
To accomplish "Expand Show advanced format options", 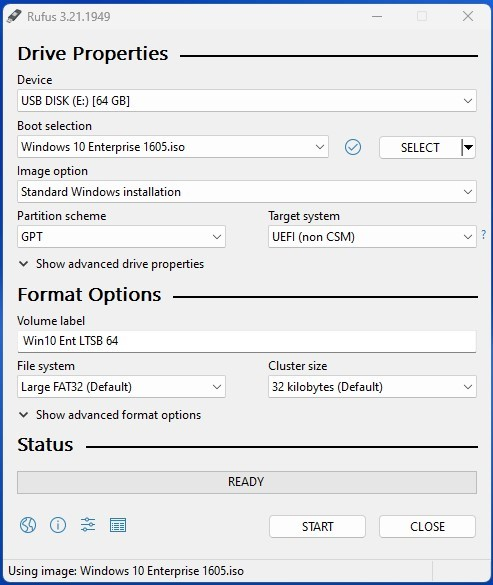I will coord(110,415).
